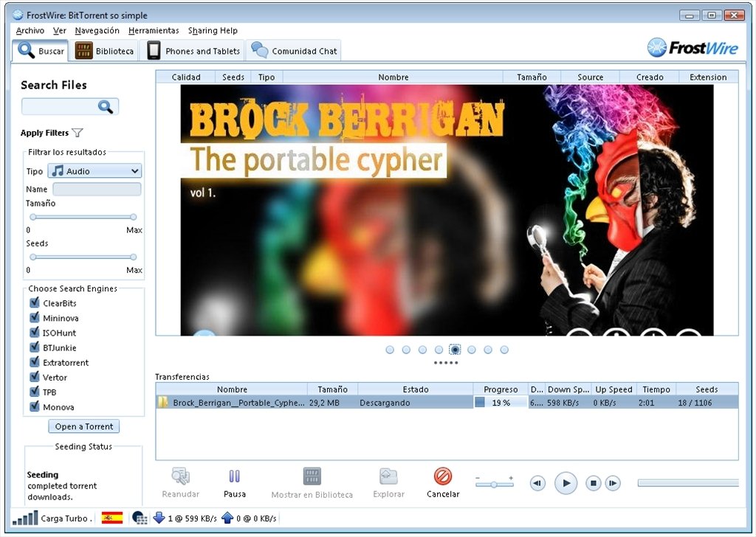This screenshot has height=537, width=756.
Task: Click the next track player button
Action: [613, 483]
